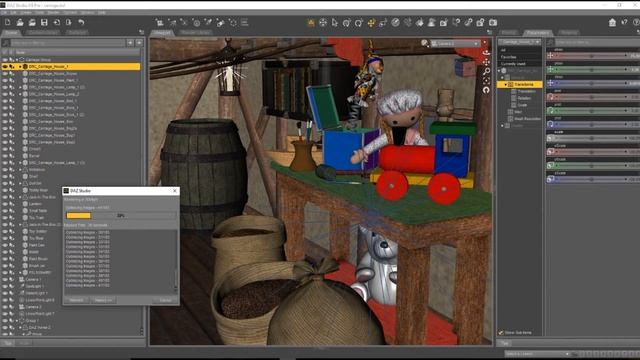Click the last lines icon in the left tool group
The width and height of the screenshot is (640, 360).
coord(244,23)
